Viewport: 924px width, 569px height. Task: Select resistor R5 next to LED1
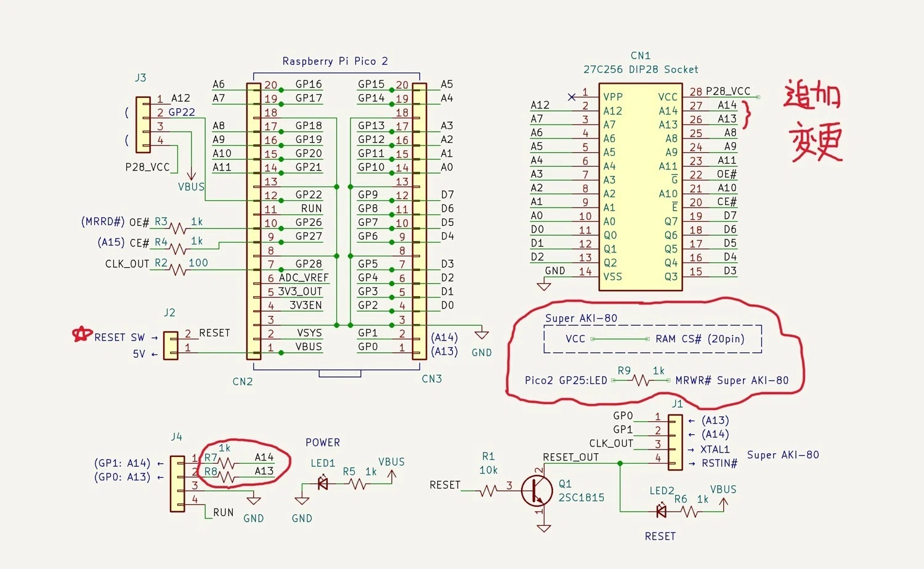pyautogui.click(x=357, y=484)
